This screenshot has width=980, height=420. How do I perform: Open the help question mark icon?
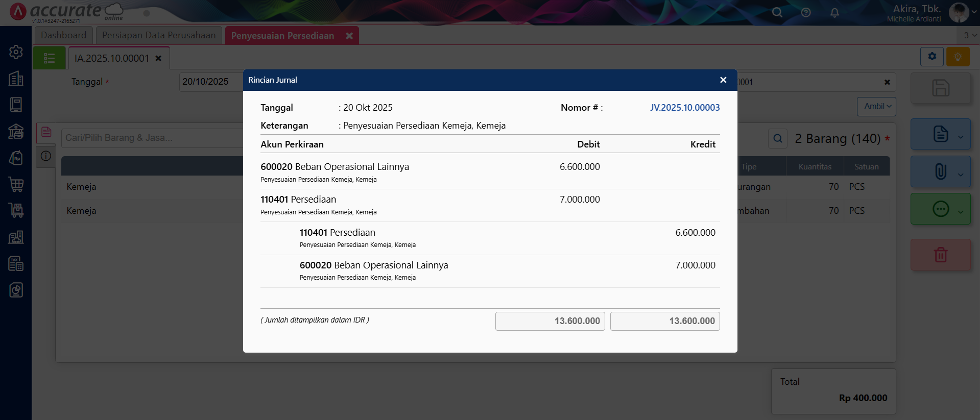tap(806, 13)
